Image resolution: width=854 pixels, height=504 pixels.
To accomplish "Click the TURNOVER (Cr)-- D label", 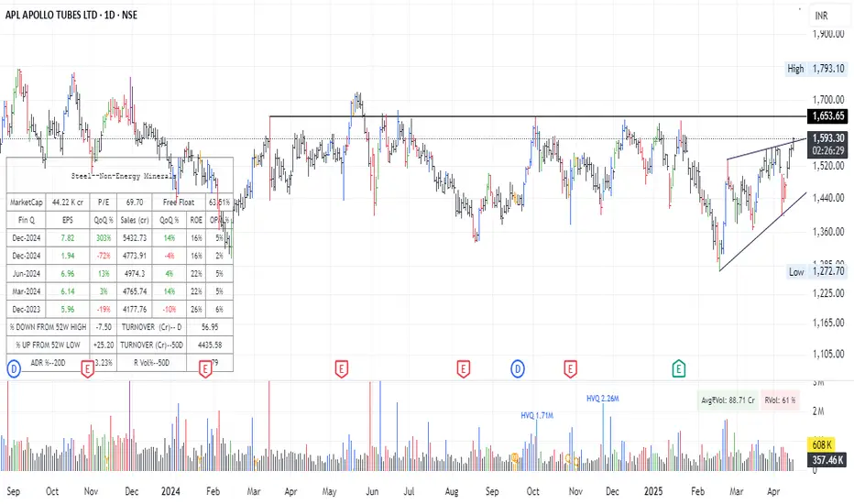I will point(151,327).
